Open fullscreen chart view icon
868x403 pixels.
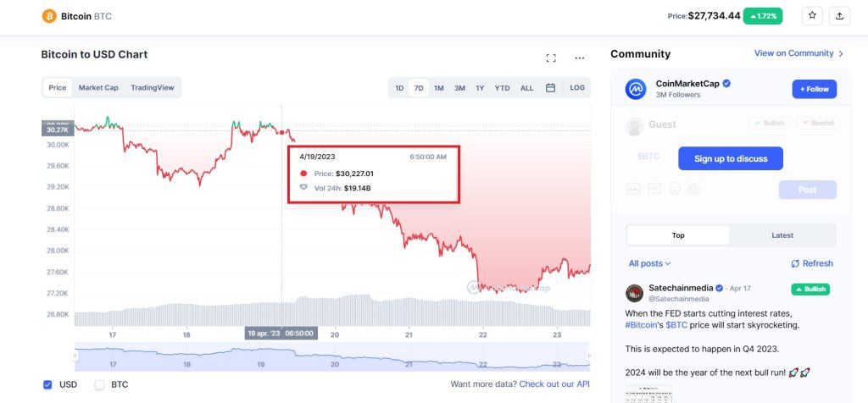[x=551, y=58]
